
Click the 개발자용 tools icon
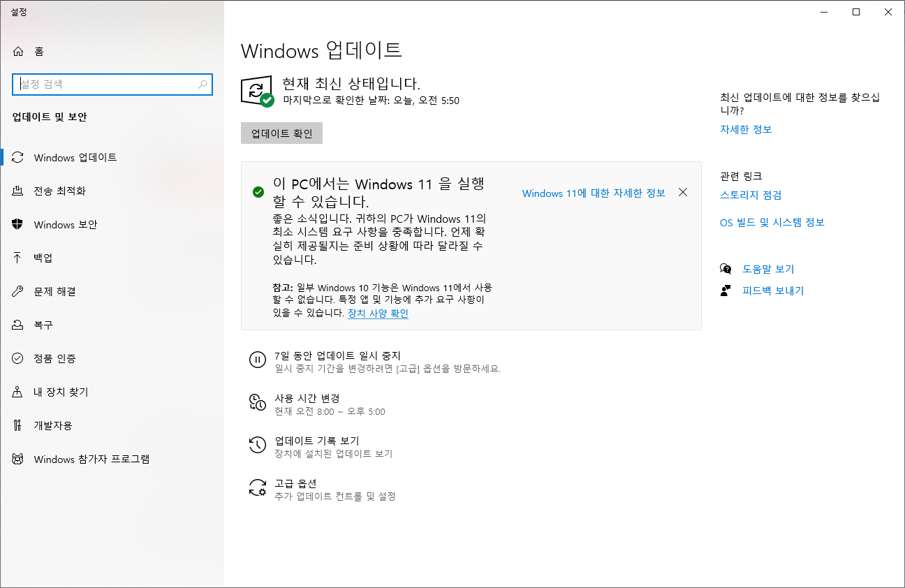pos(18,426)
